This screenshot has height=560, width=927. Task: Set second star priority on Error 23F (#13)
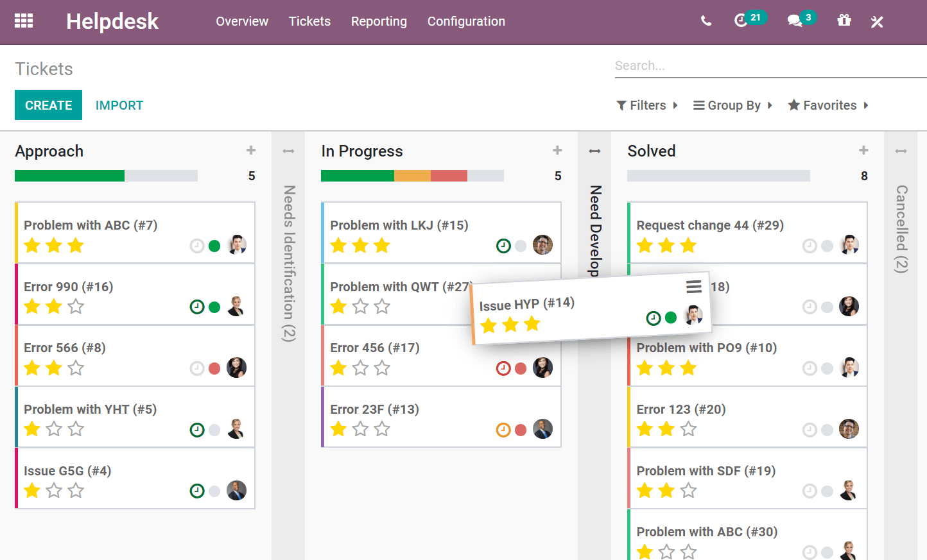(x=360, y=429)
